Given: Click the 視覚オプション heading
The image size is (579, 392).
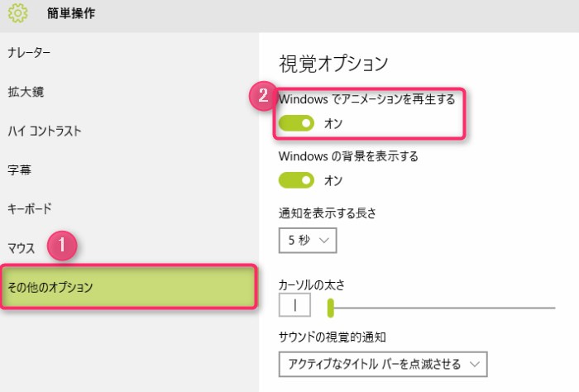Looking at the screenshot, I should pyautogui.click(x=333, y=63).
